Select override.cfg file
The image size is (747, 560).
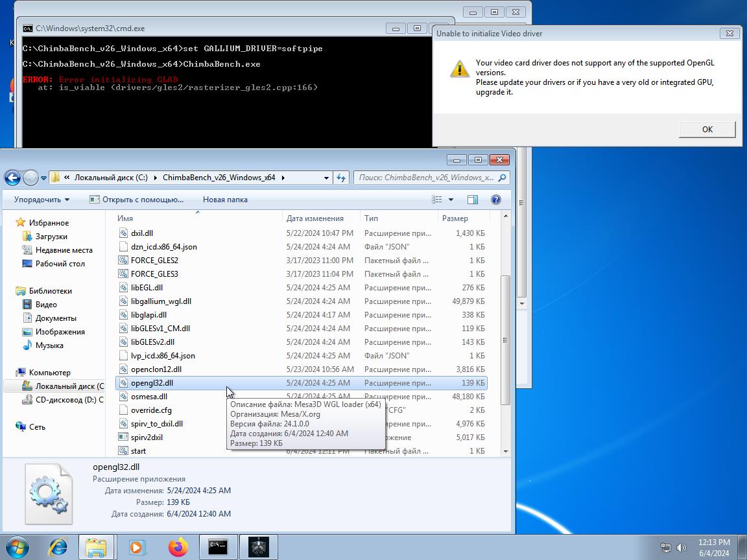[x=301, y=410]
